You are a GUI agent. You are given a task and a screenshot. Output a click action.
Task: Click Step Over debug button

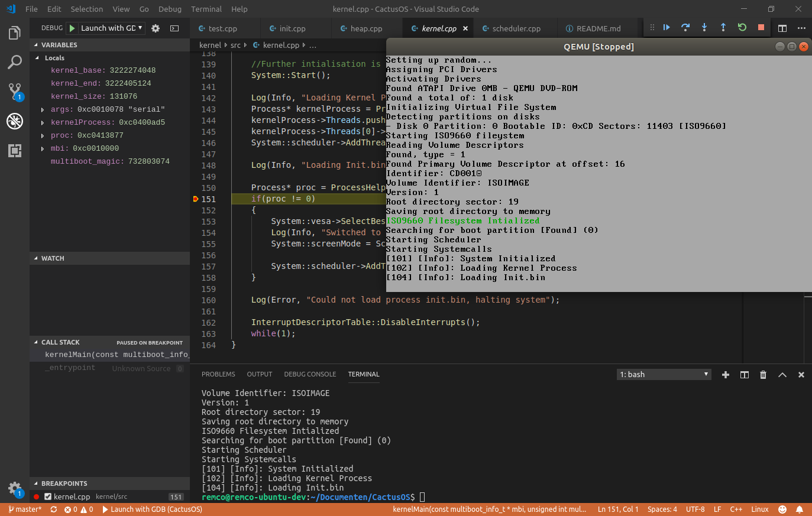tap(685, 28)
